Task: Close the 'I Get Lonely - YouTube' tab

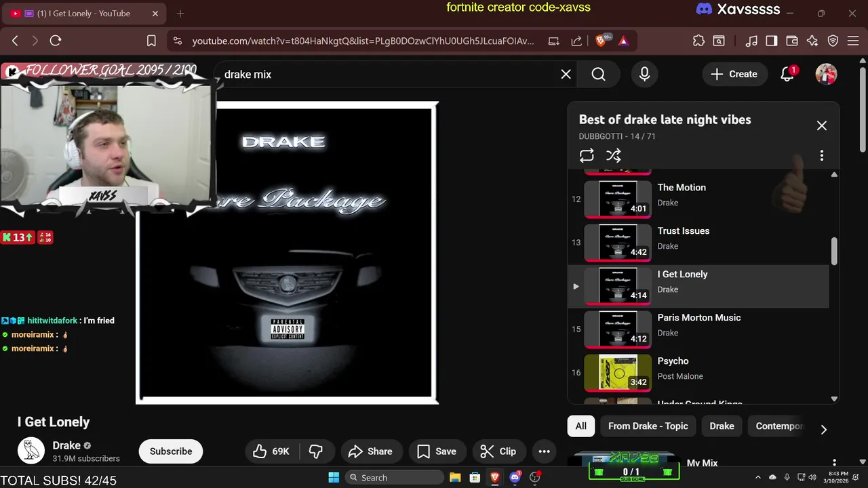Action: click(x=155, y=14)
